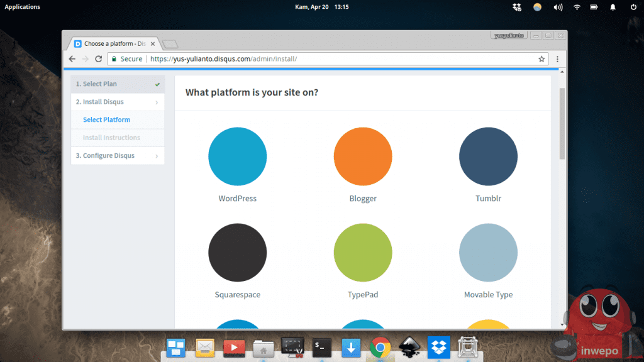Choose the orange Blogger platform icon
This screenshot has width=644, height=362.
(363, 156)
